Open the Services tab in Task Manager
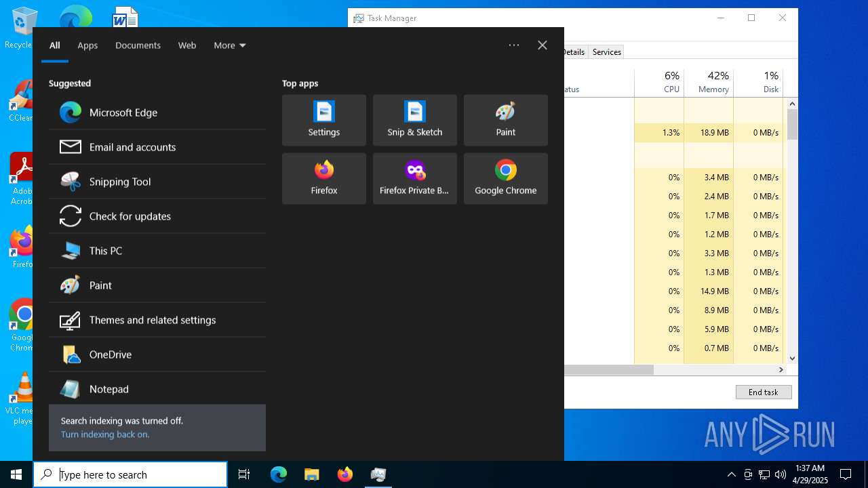The image size is (868, 488). [x=606, y=52]
